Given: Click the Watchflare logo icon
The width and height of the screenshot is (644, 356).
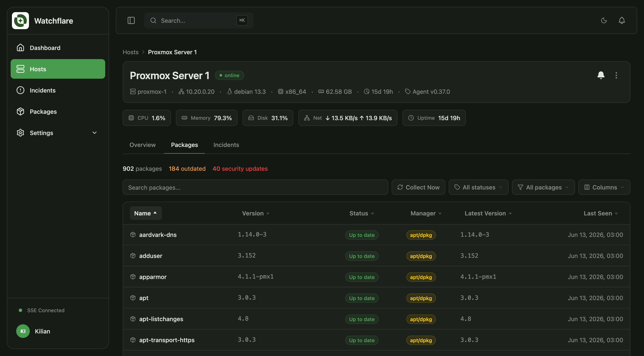Looking at the screenshot, I should coord(20,21).
